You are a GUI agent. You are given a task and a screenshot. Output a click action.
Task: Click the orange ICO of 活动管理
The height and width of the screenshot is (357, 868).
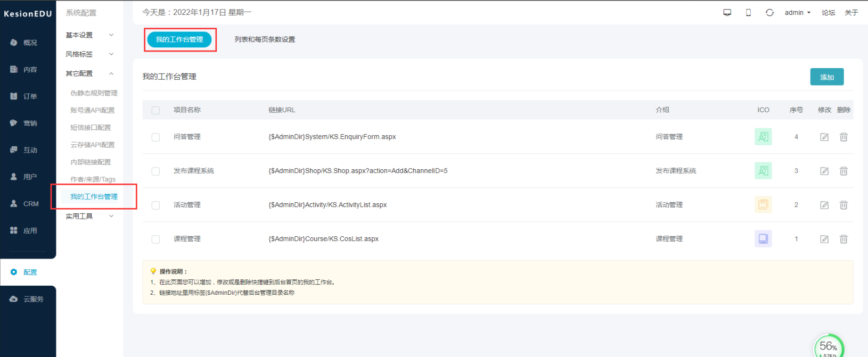(x=763, y=205)
